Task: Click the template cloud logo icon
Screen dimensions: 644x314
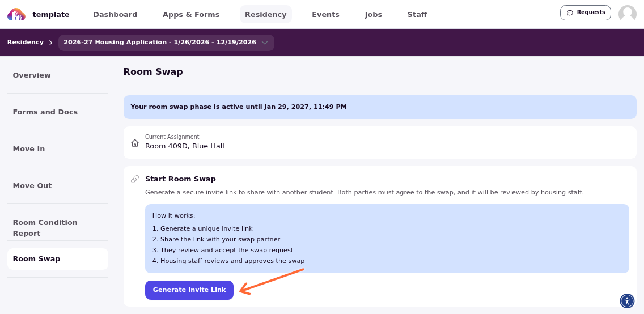Action: [x=16, y=14]
